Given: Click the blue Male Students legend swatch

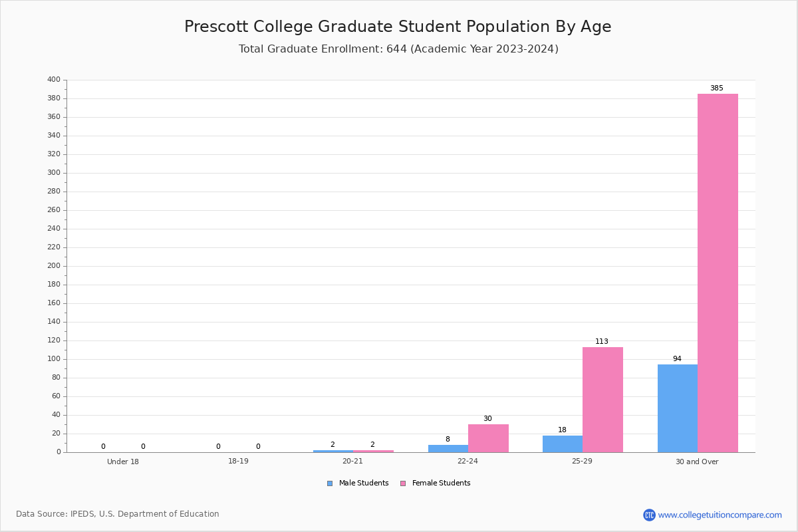Looking at the screenshot, I should tap(330, 483).
